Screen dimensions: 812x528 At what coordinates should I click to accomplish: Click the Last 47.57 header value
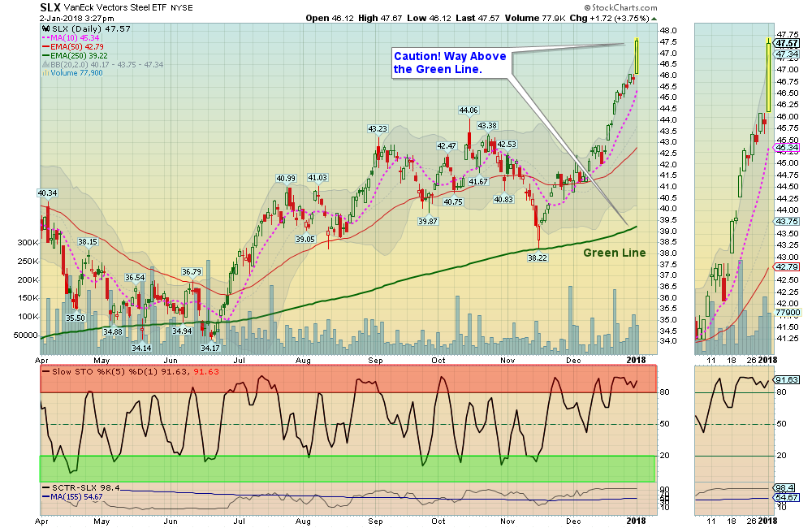coord(478,18)
